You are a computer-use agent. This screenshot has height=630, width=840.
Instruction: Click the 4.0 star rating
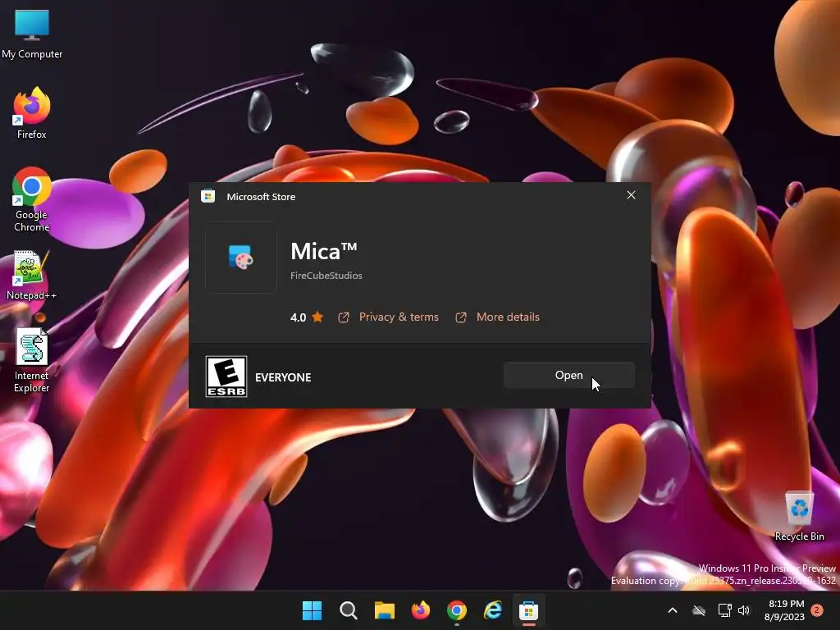[x=307, y=317]
